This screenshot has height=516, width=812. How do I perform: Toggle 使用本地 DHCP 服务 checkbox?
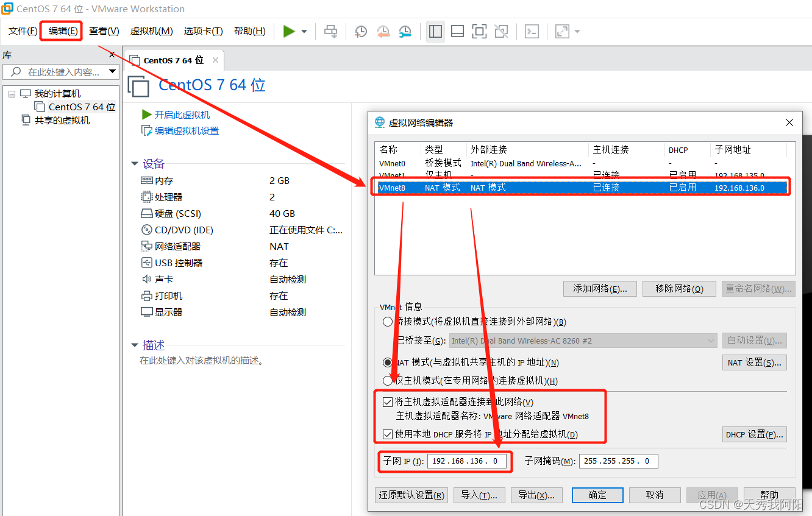[x=388, y=434]
